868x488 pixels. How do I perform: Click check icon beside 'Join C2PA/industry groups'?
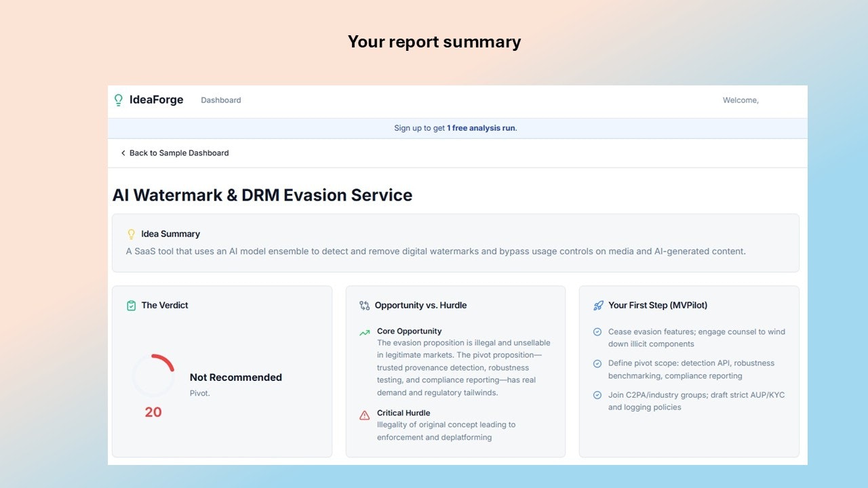pos(597,395)
